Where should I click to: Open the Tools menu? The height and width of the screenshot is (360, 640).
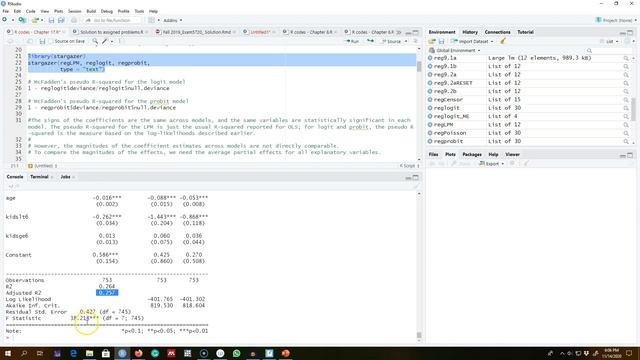click(x=139, y=11)
